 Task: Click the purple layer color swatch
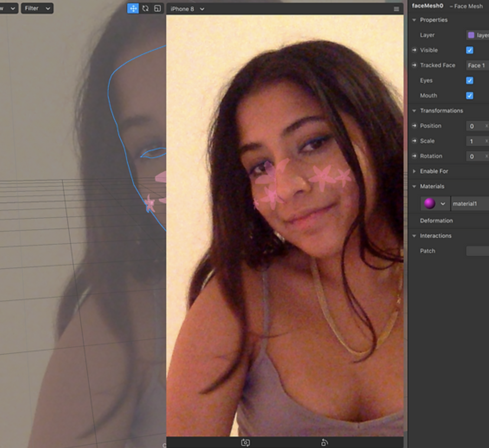click(471, 35)
